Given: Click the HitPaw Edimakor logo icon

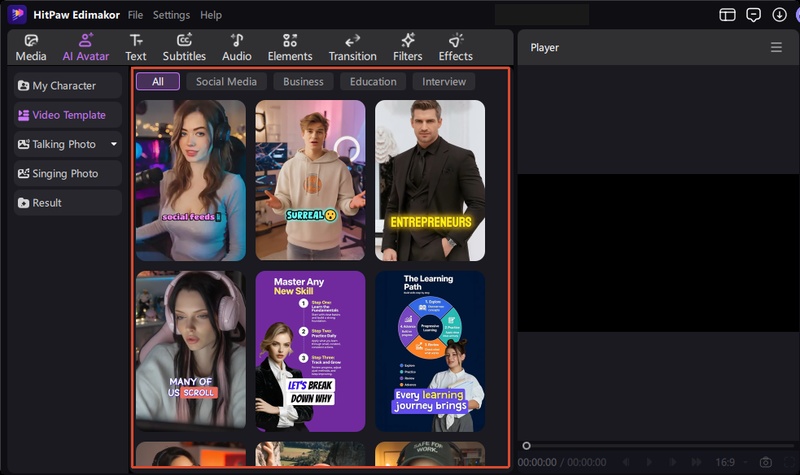Looking at the screenshot, I should click(x=17, y=14).
